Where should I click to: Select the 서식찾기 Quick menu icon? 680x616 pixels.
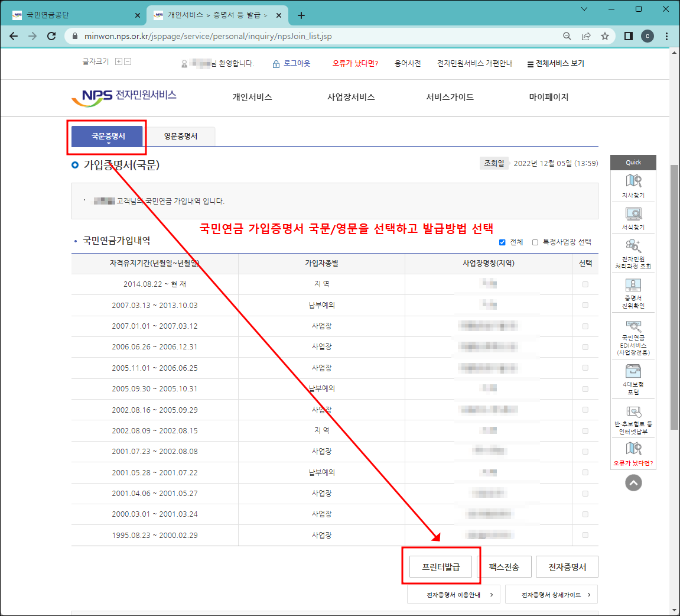pyautogui.click(x=633, y=219)
